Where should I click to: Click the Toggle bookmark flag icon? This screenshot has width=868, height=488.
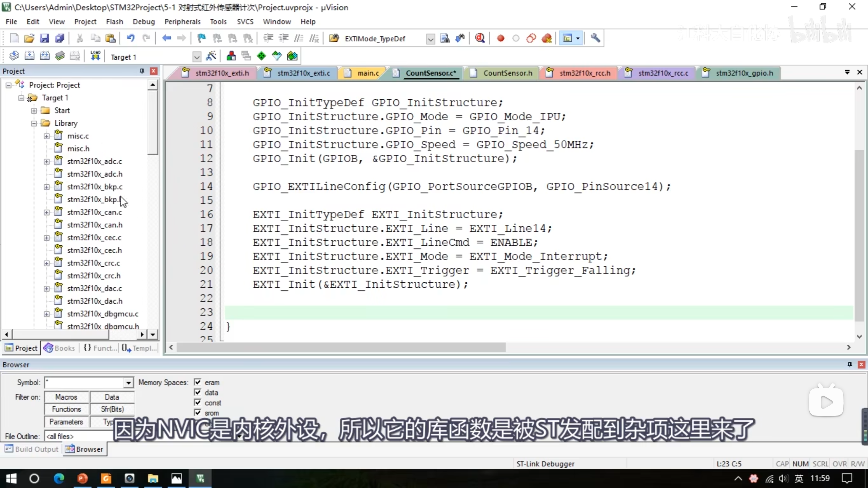(x=201, y=38)
